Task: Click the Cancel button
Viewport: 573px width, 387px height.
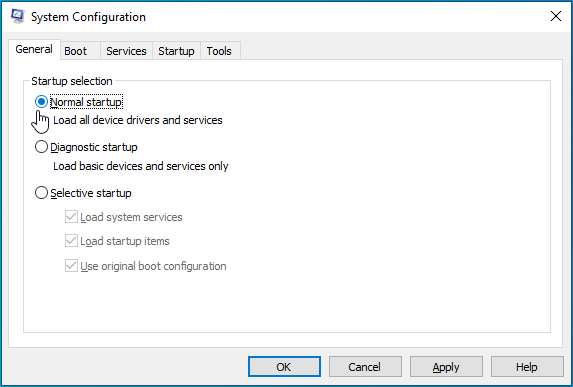Action: pyautogui.click(x=365, y=367)
